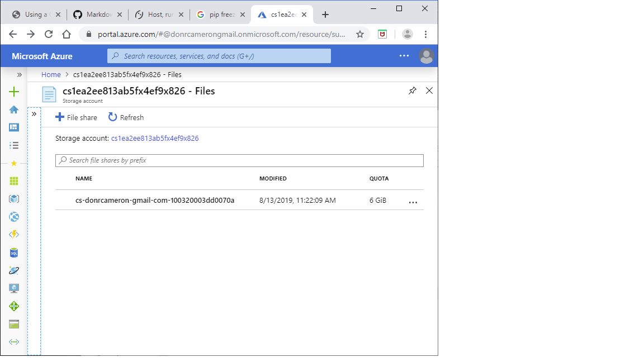Click the portal.azure.com address bar
644x362 pixels.
pyautogui.click(x=221, y=34)
